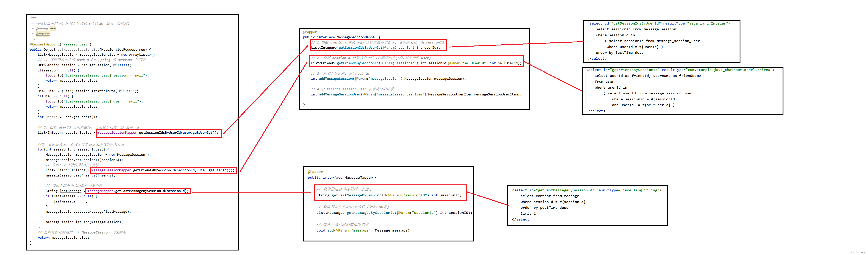The image size is (868, 255).
Task: Click 'select content from message' SQL line
Action: tap(550, 196)
